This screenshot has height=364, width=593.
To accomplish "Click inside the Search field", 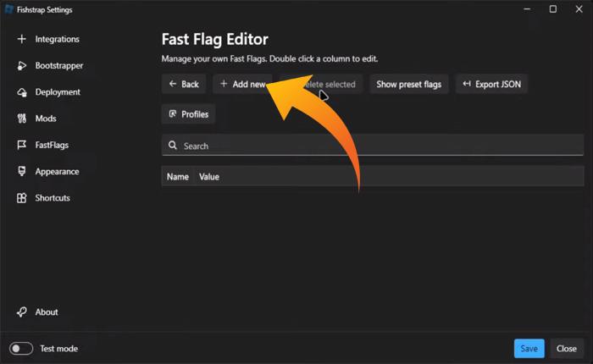I will (373, 146).
